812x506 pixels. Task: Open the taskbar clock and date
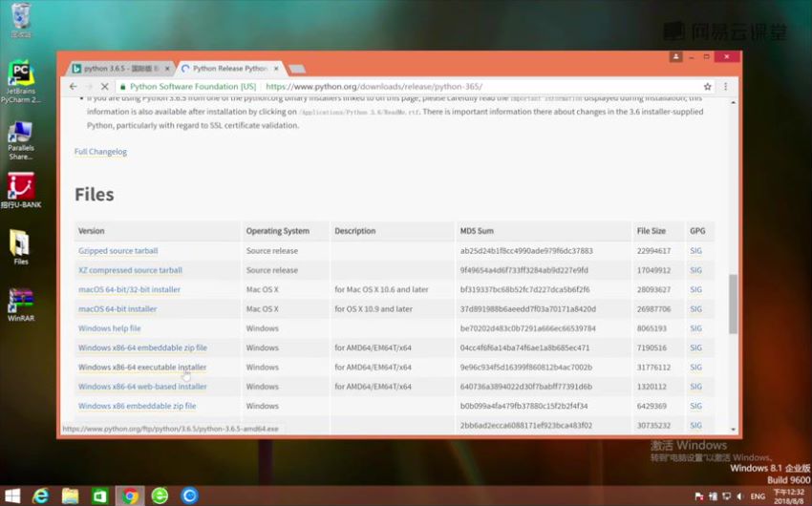(x=789, y=496)
